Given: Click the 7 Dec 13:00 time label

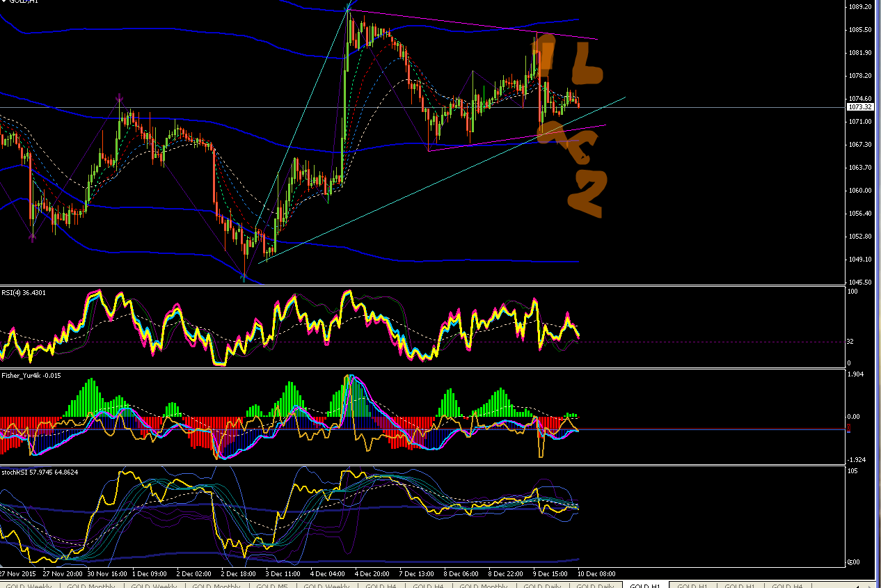Looking at the screenshot, I should (x=417, y=575).
